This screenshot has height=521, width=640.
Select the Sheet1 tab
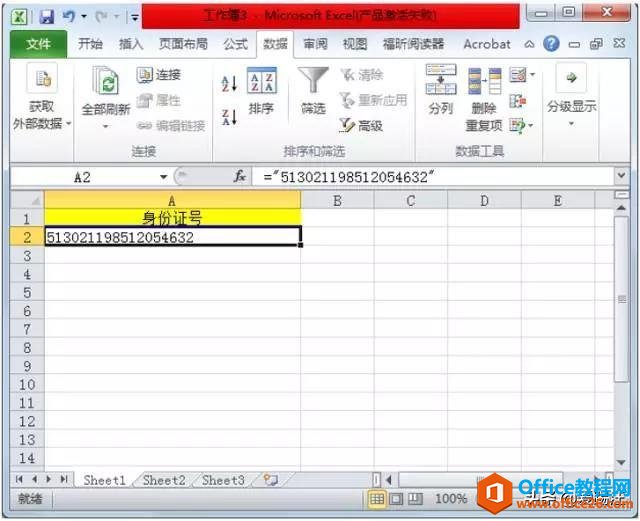click(104, 480)
